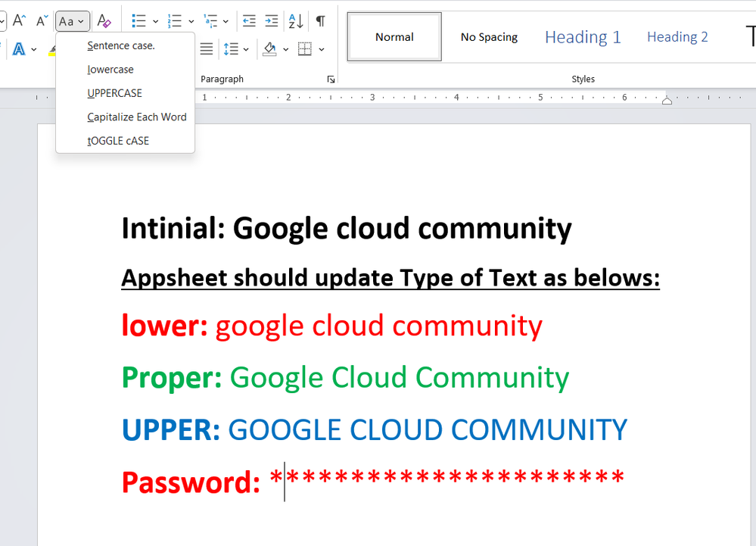This screenshot has height=546, width=756.
Task: Click the red 'lower:' line
Action: tap(331, 326)
